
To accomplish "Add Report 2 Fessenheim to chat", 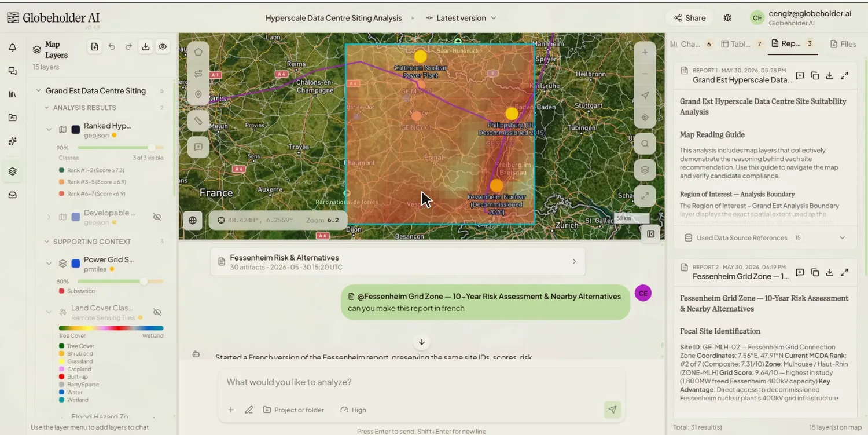I will pyautogui.click(x=800, y=272).
